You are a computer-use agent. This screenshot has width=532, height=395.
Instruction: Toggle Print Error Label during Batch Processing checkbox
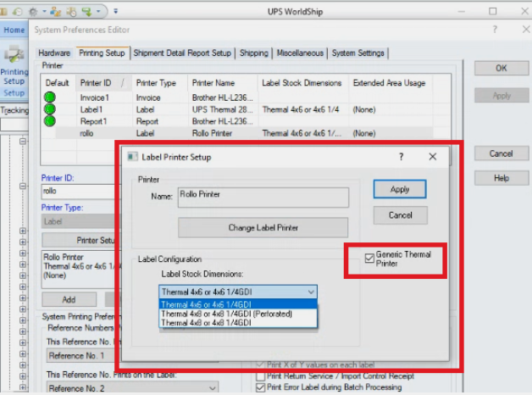[261, 387]
